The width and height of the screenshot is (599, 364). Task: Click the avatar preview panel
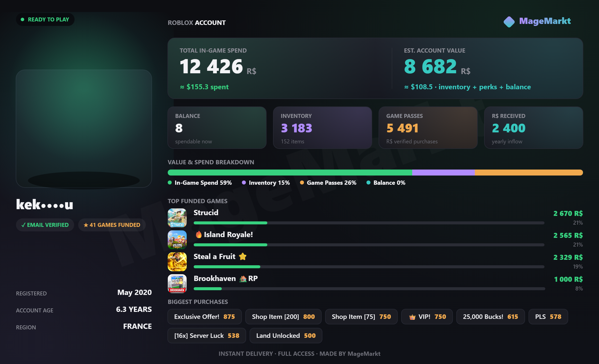click(x=84, y=129)
